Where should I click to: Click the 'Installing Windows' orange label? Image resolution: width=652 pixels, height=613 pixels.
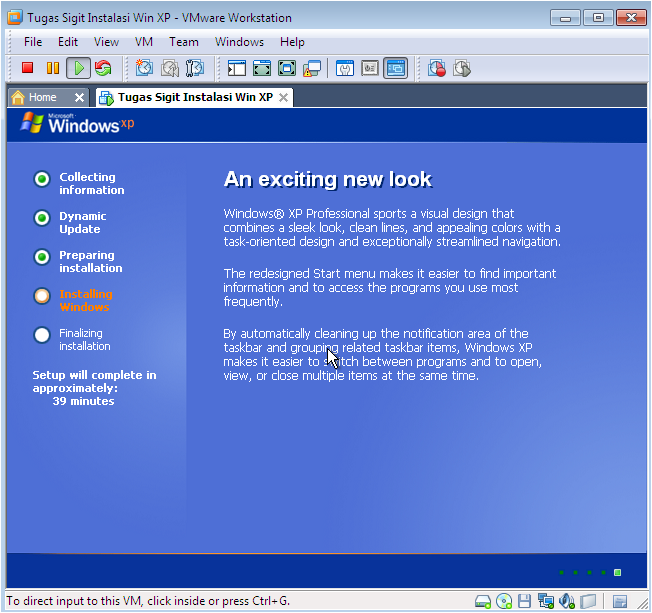tap(86, 300)
